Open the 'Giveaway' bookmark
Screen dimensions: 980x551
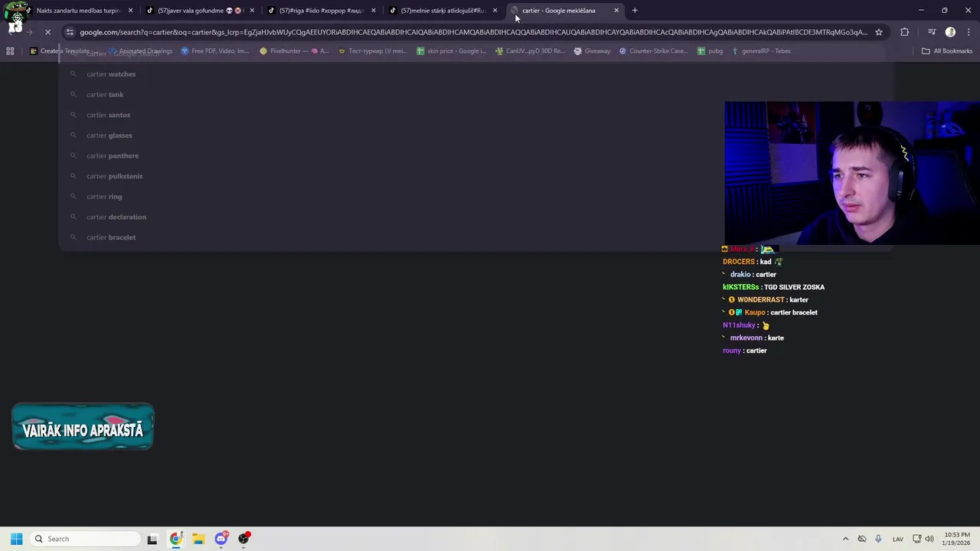click(593, 51)
